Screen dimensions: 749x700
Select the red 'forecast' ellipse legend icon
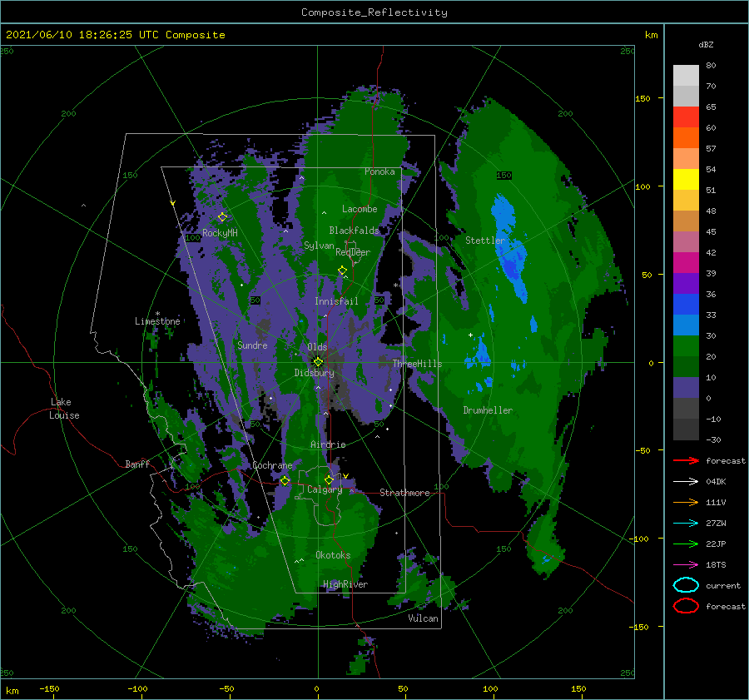coord(686,606)
